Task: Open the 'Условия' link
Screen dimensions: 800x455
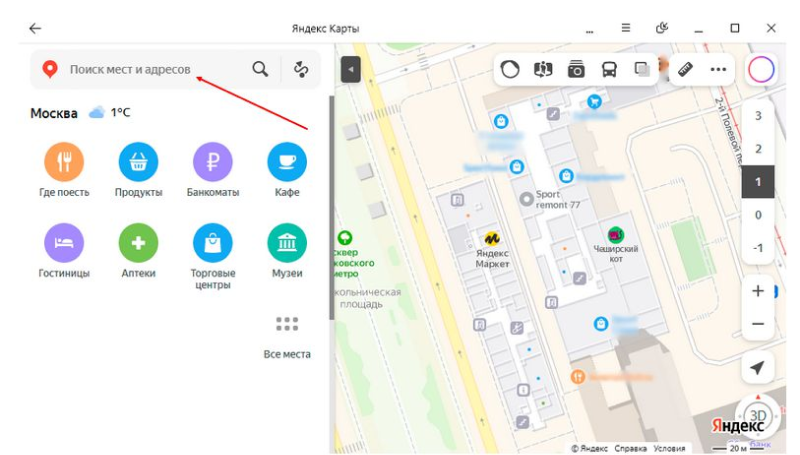Action: pos(669,448)
